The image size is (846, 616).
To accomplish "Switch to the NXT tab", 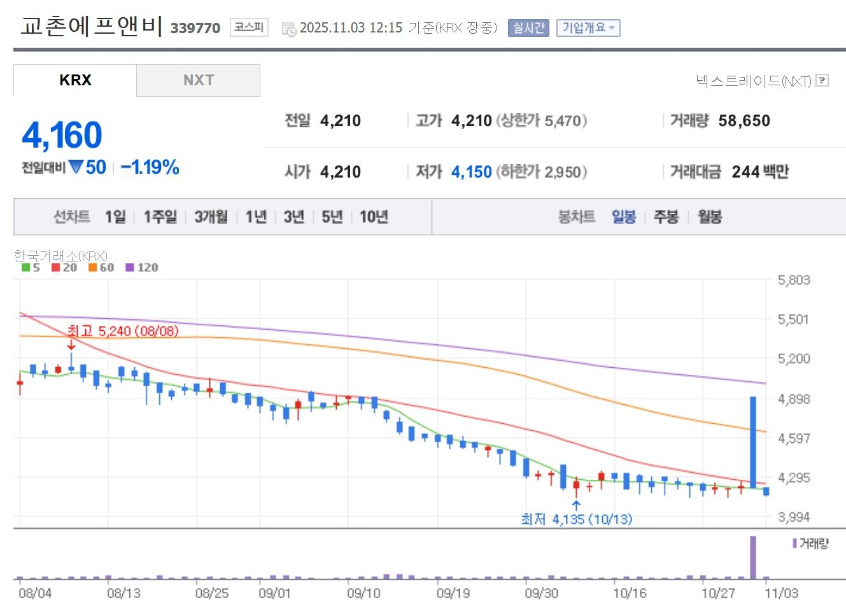I will tap(198, 80).
